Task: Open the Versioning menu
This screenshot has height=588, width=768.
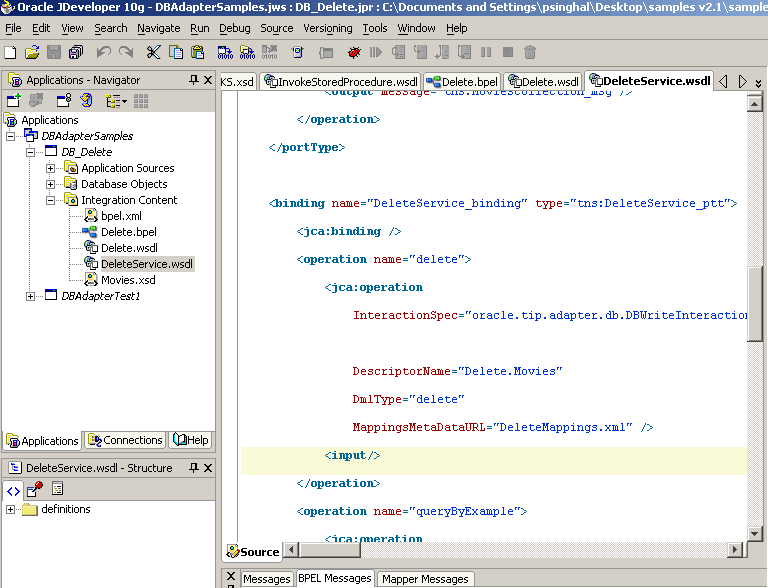Action: tap(327, 28)
